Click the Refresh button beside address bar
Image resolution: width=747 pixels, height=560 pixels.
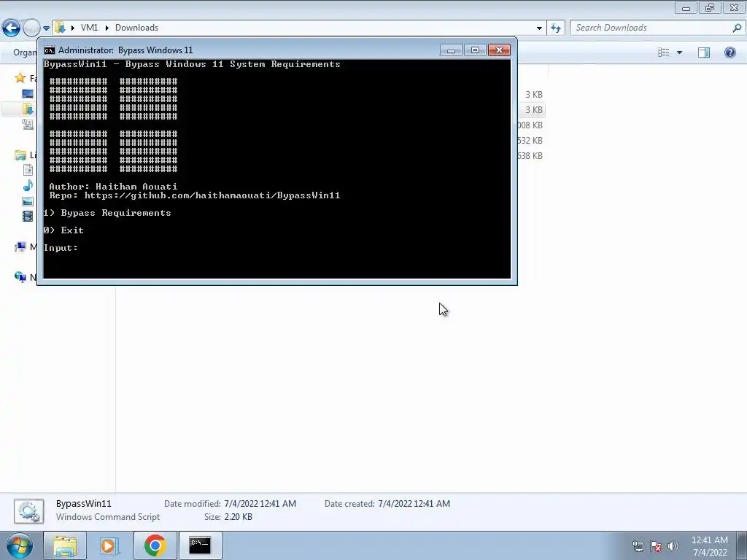(x=556, y=28)
